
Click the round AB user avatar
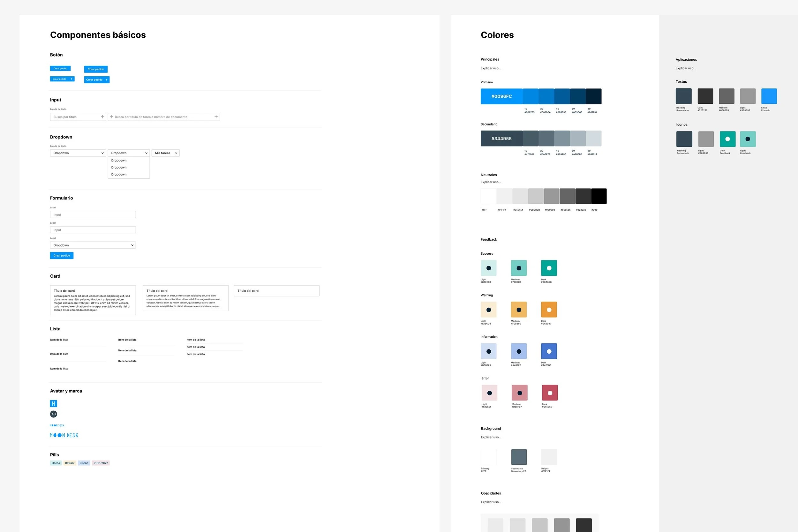click(x=54, y=414)
